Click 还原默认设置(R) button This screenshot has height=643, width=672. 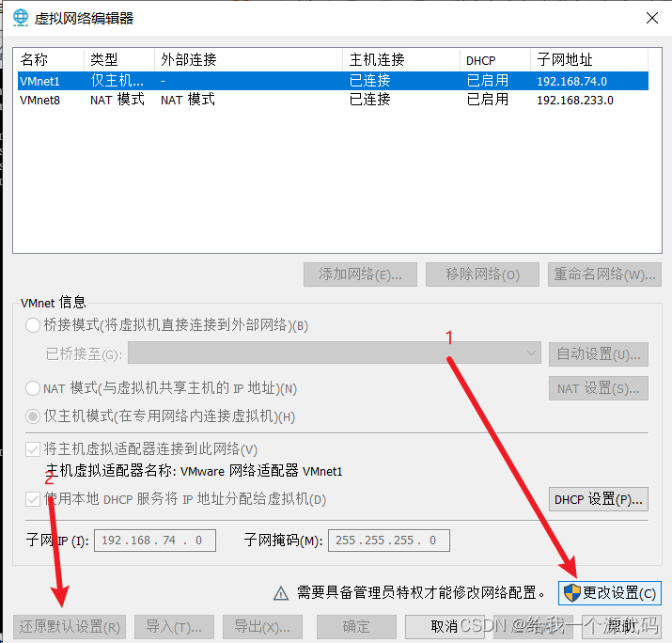point(70,627)
